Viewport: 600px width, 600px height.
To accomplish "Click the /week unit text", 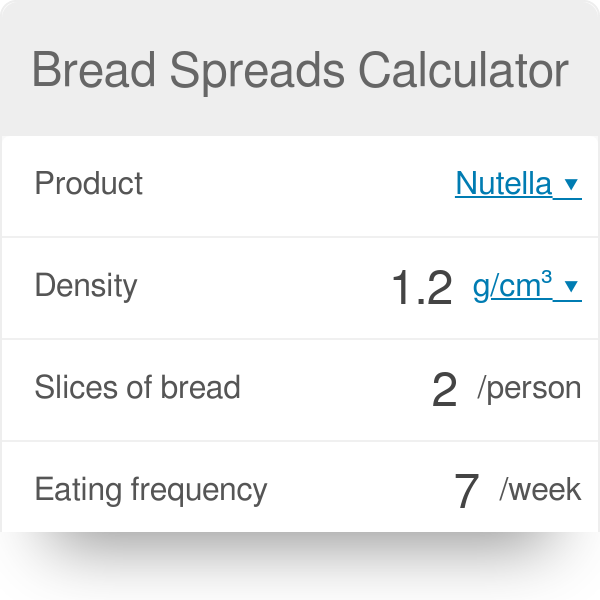I will pyautogui.click(x=540, y=490).
